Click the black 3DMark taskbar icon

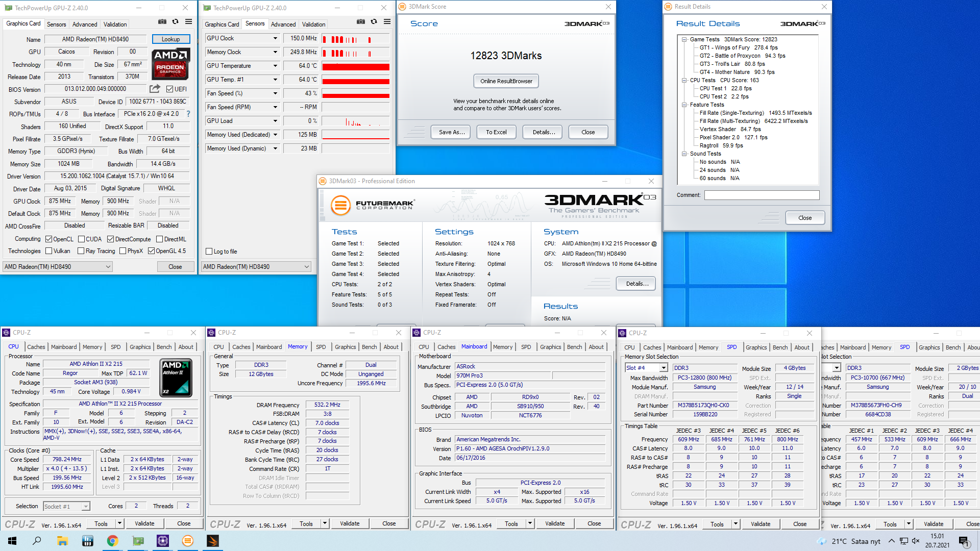(x=213, y=541)
